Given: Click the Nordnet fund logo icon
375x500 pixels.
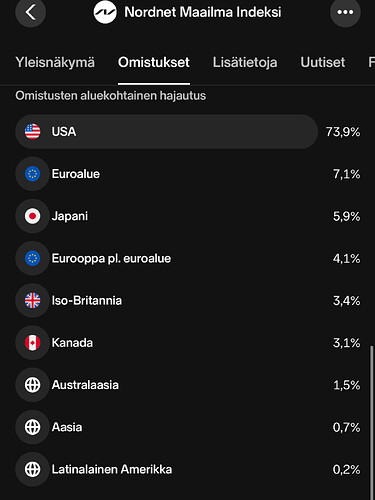Looking at the screenshot, I should (105, 12).
